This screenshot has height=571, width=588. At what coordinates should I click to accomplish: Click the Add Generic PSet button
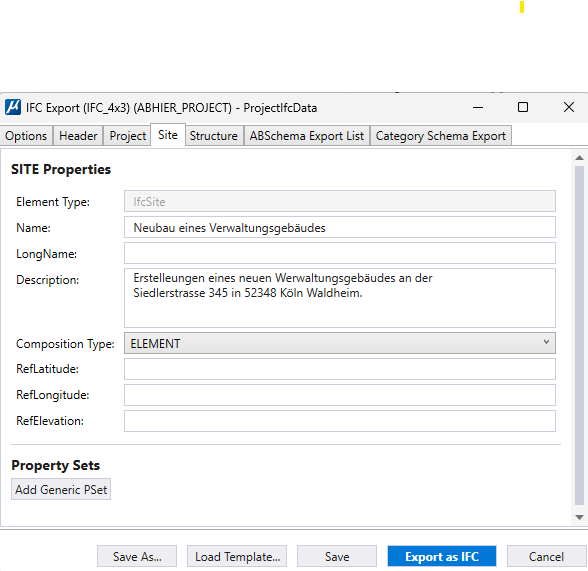(61, 489)
